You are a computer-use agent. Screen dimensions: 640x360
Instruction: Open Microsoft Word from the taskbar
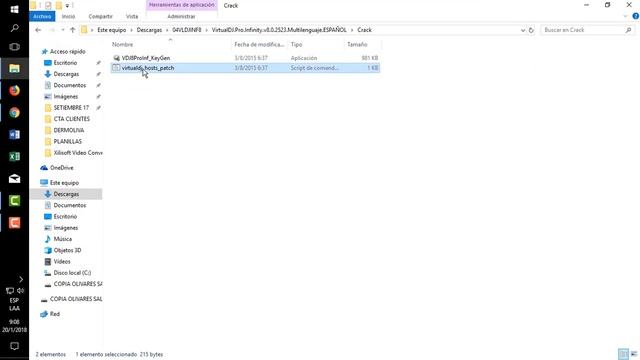tap(14, 134)
